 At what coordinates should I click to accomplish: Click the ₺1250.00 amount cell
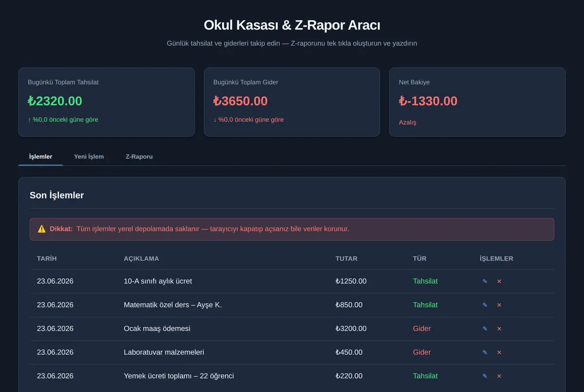click(x=351, y=281)
